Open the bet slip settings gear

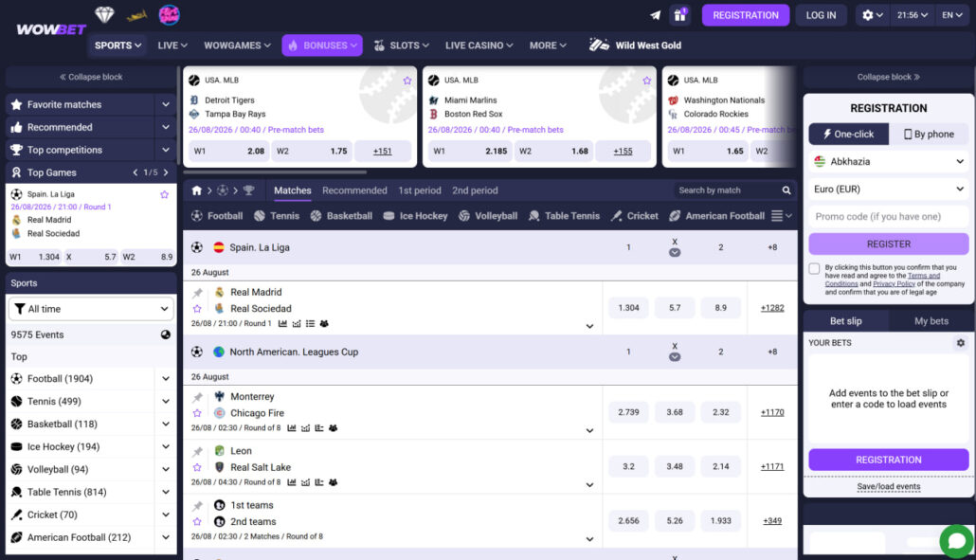961,343
